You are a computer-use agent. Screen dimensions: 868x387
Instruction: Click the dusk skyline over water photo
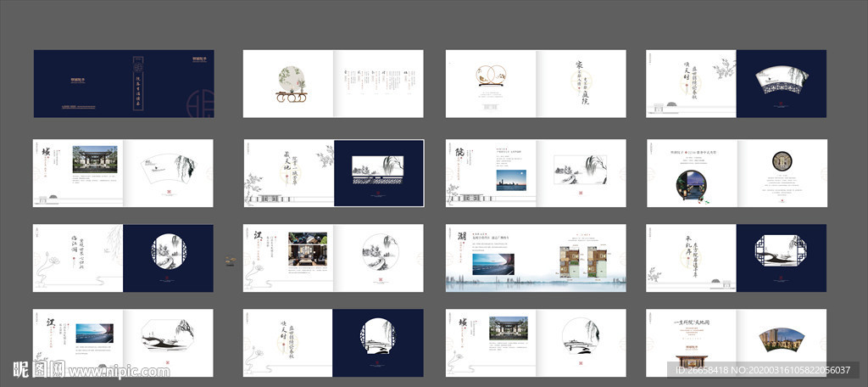click(x=511, y=180)
